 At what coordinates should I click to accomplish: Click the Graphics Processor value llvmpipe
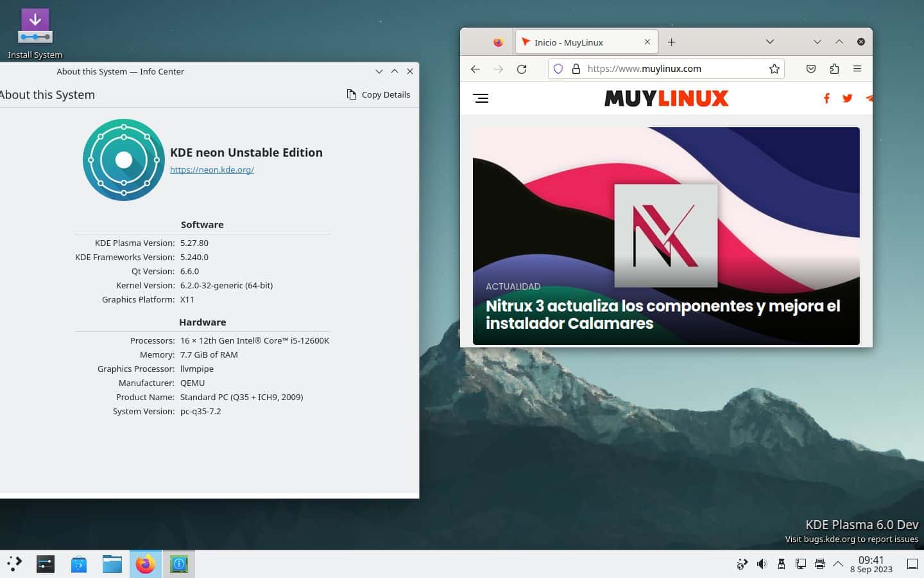[x=197, y=369]
